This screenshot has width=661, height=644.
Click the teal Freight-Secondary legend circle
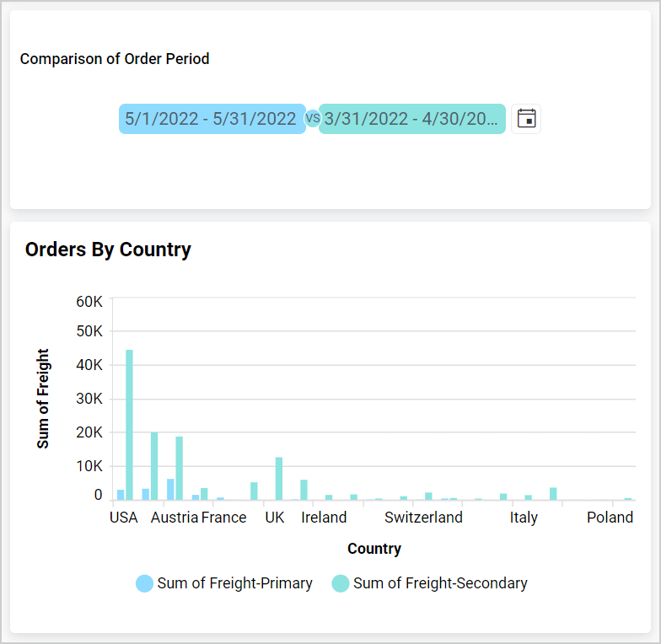[341, 583]
